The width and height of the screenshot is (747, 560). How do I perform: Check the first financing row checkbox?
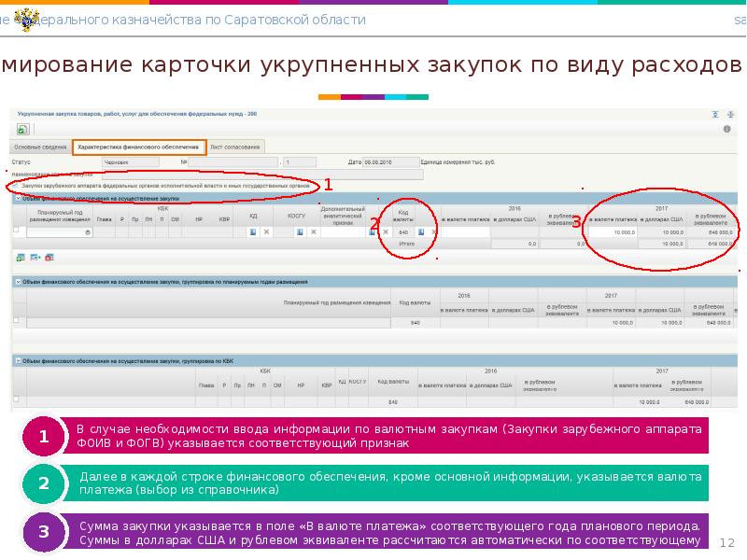pyautogui.click(x=16, y=231)
